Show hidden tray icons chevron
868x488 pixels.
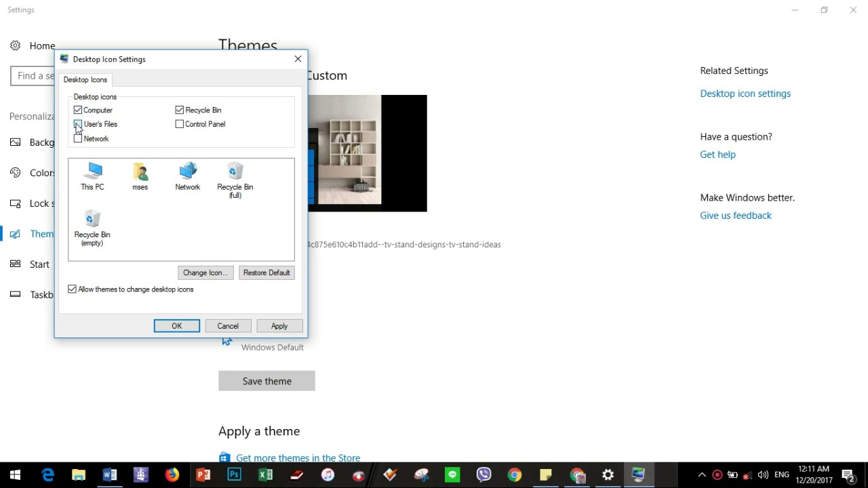pos(702,475)
